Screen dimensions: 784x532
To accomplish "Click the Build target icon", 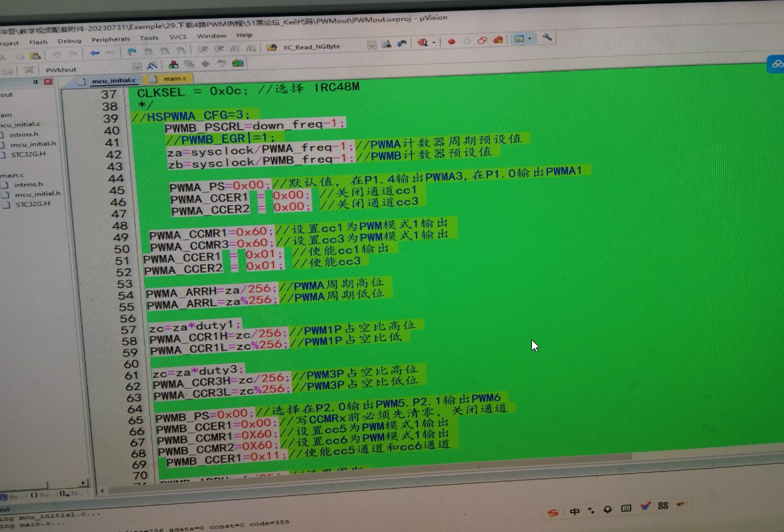I will [x=173, y=64].
